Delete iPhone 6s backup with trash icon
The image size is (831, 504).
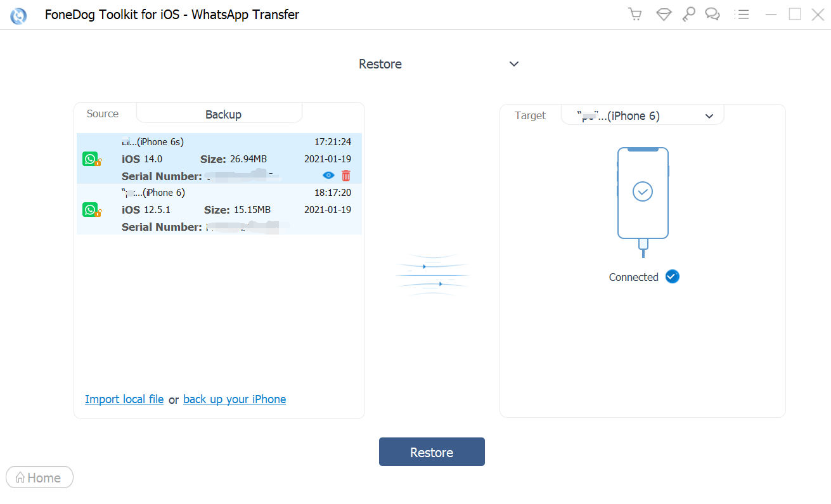(x=346, y=176)
